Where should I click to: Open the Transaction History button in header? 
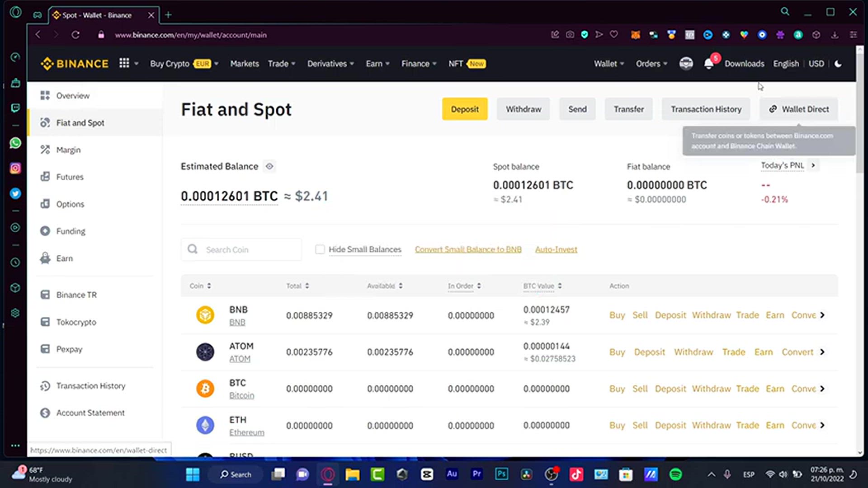pos(706,109)
